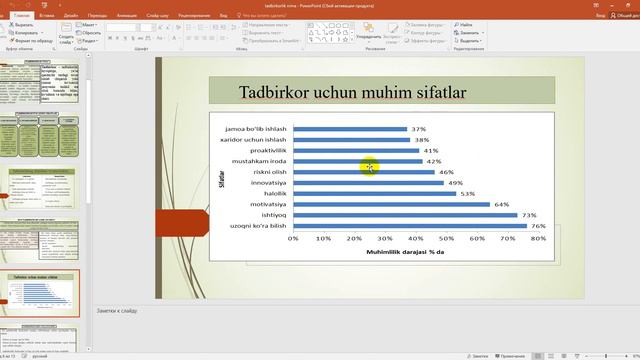Click the slide title 'Tadbirkor uchun muhim sifatlar'
Screen dimensions: 640x360
352,92
